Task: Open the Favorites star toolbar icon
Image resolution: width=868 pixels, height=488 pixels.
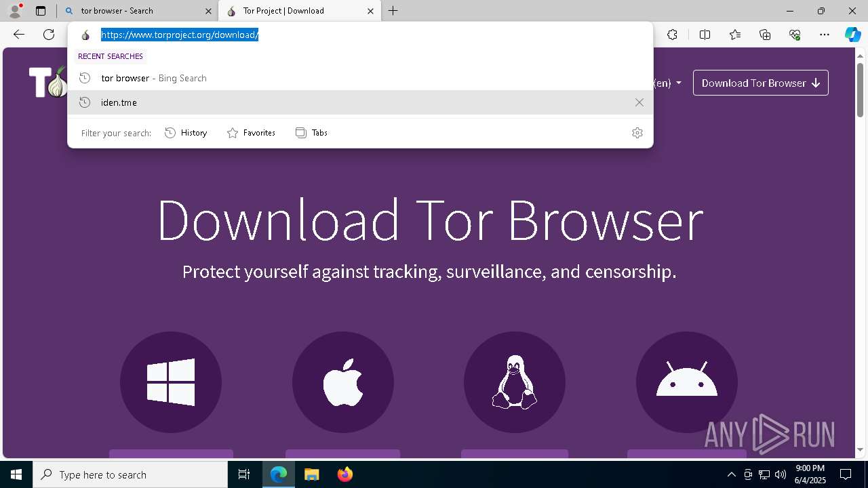Action: 735,35
